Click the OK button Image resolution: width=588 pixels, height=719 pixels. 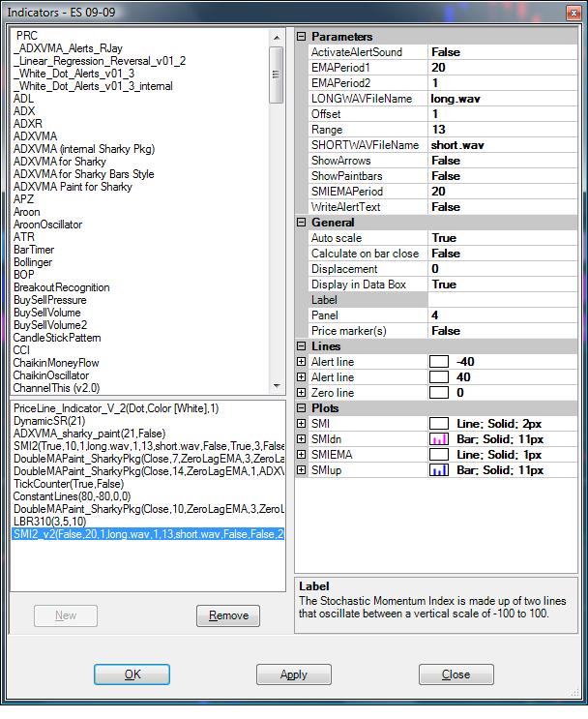click(x=132, y=674)
